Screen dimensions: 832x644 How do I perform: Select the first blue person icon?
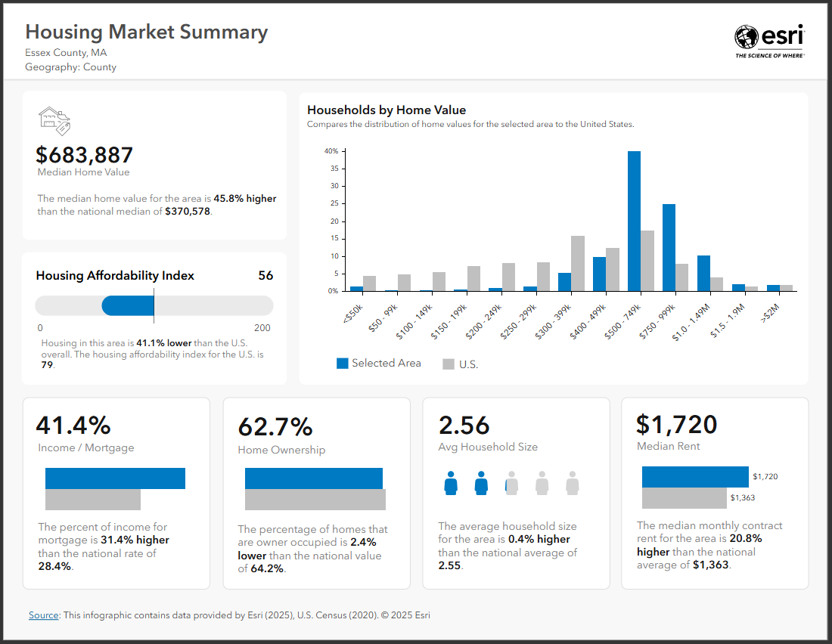[451, 483]
